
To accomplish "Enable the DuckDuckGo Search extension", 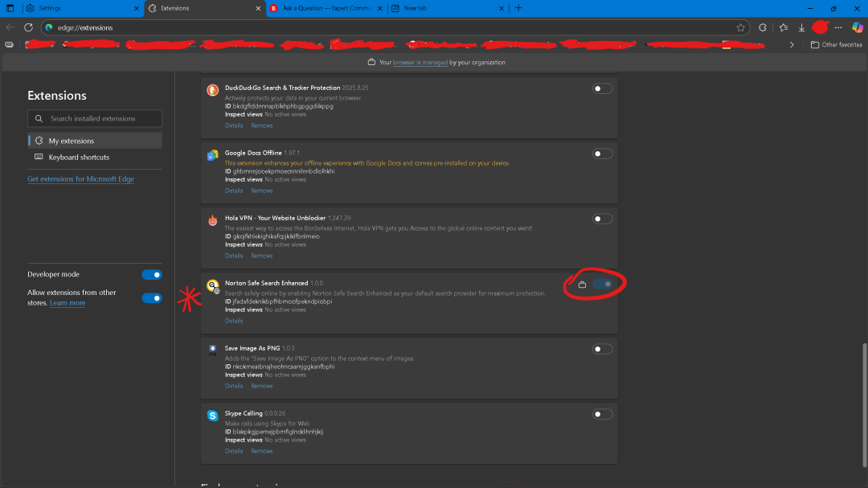I will tap(602, 88).
